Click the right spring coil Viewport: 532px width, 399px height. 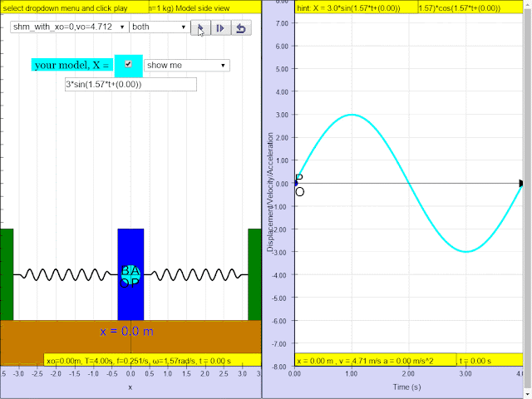click(196, 275)
